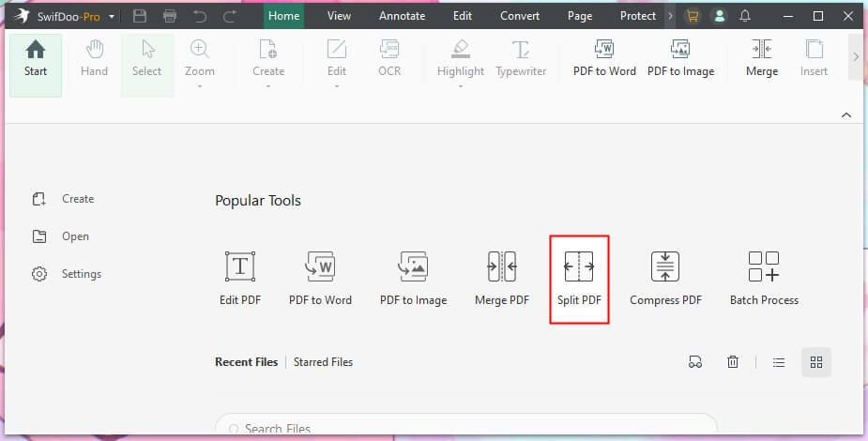This screenshot has height=441, width=868.
Task: Click the Merge ribbon tool
Action: [762, 58]
